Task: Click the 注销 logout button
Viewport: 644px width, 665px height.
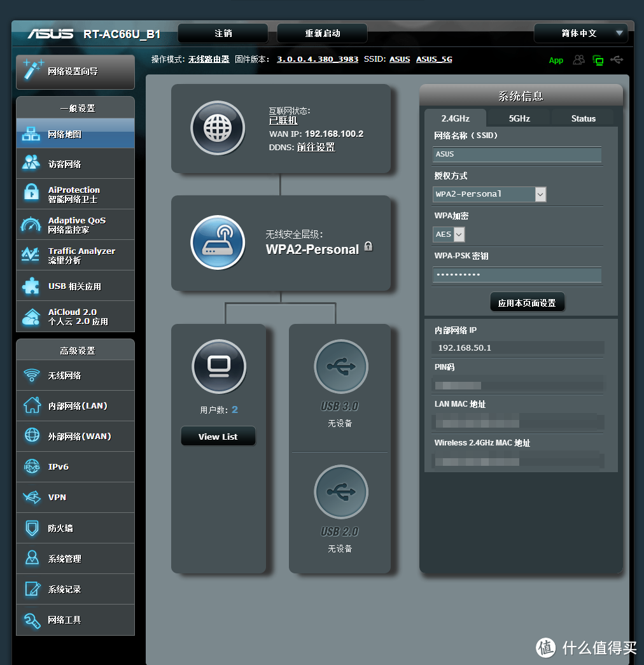Action: click(223, 33)
